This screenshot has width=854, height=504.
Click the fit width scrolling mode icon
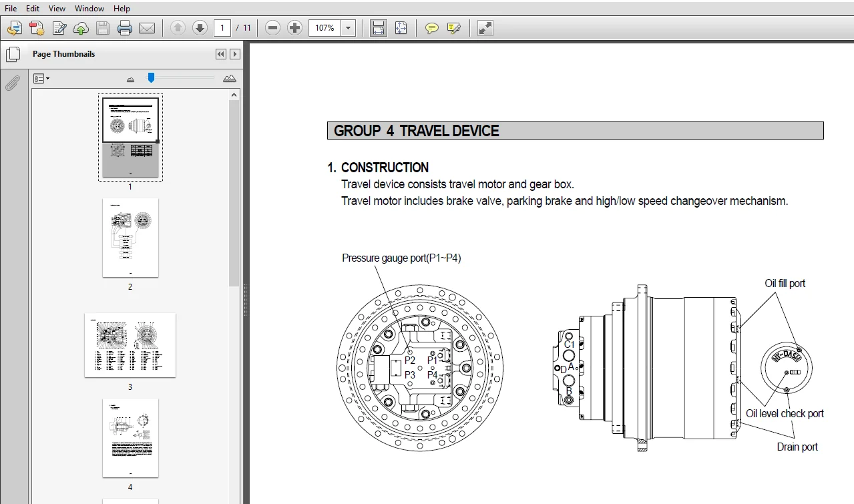click(x=379, y=28)
